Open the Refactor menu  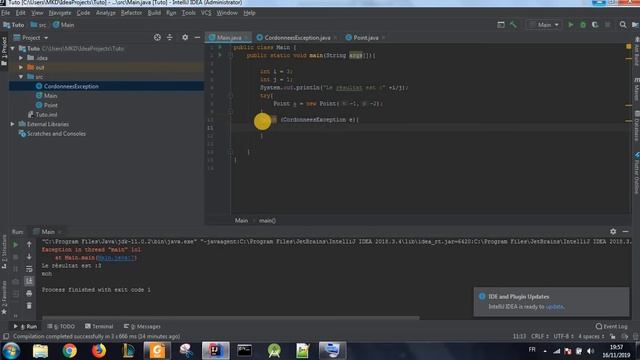click(131, 13)
